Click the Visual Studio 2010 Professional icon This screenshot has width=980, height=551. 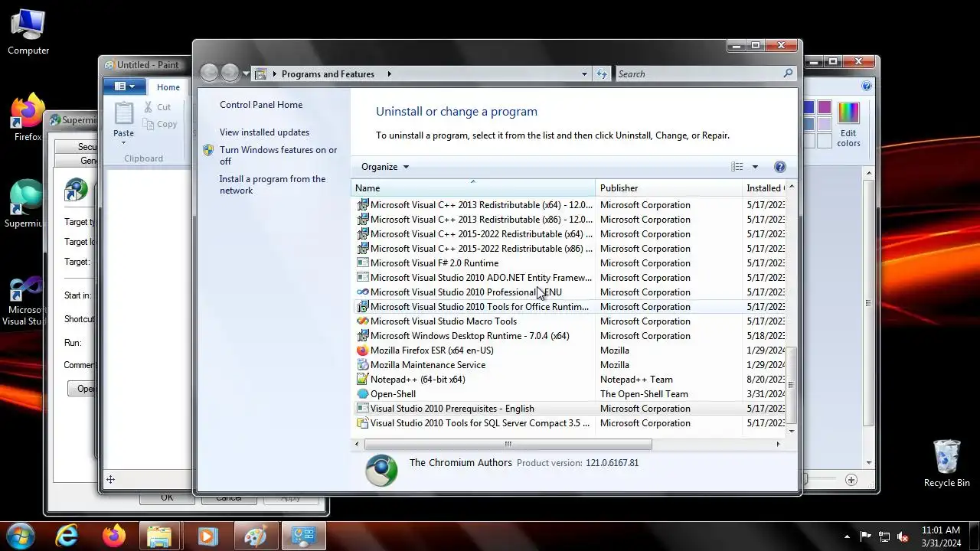click(x=363, y=292)
